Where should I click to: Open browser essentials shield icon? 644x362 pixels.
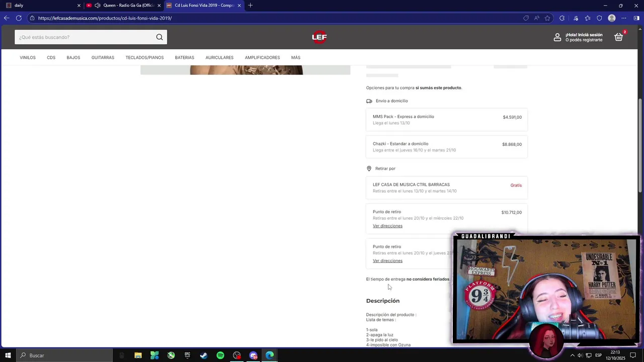coord(599,18)
